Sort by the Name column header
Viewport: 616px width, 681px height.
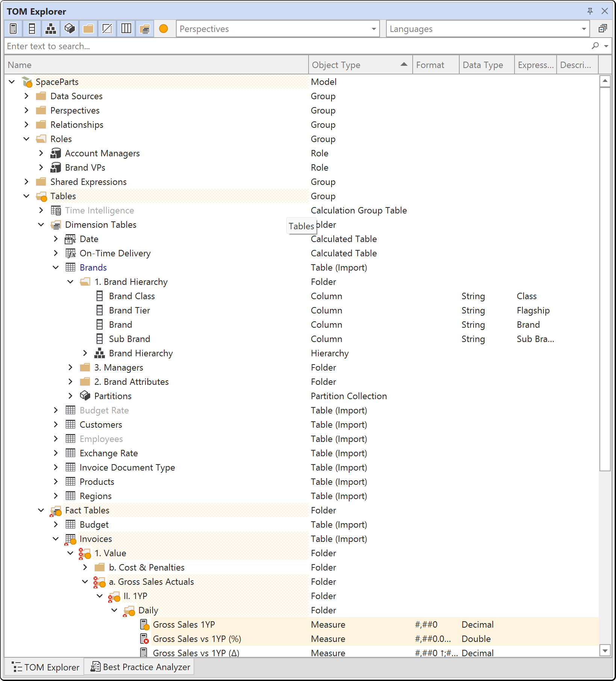coord(156,65)
